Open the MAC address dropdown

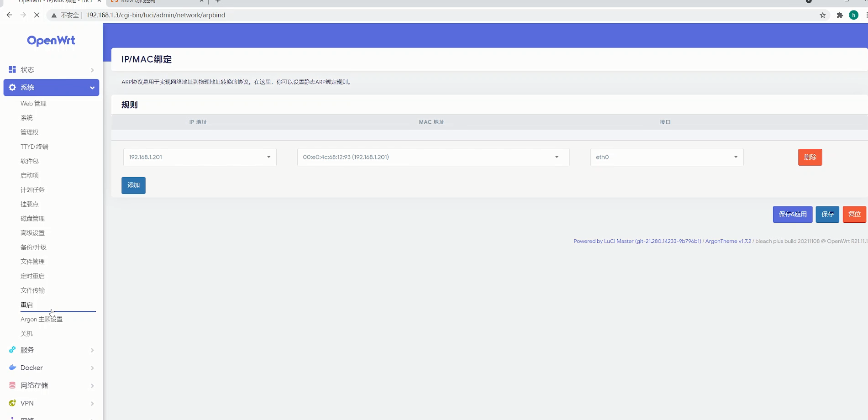(433, 157)
